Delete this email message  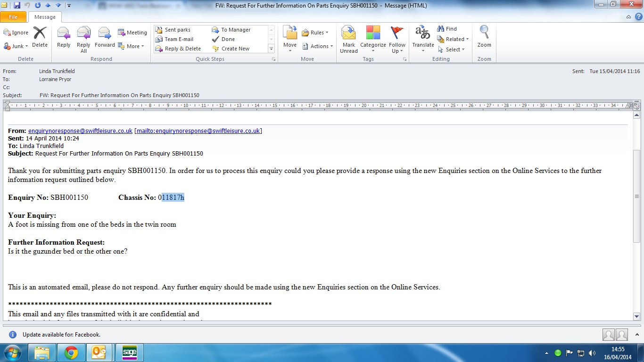coord(40,37)
